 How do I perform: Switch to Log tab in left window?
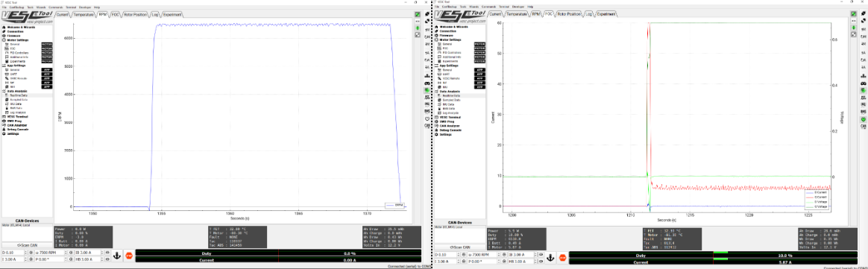click(156, 14)
